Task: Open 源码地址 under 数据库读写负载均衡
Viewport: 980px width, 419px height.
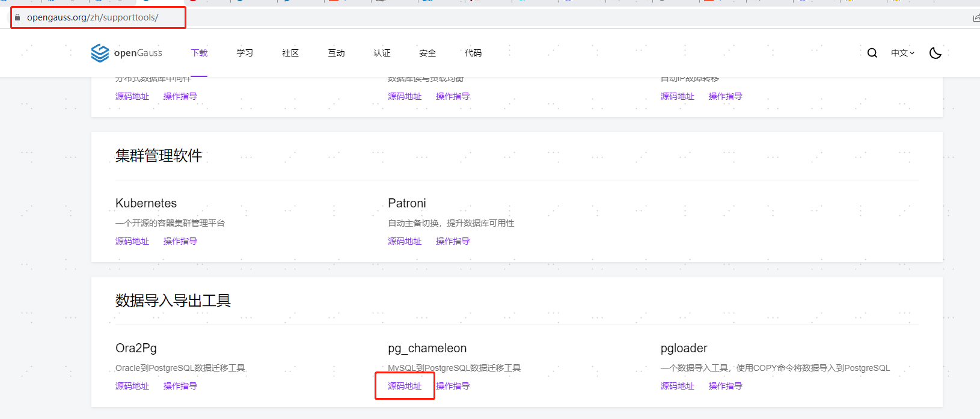Action: [405, 96]
